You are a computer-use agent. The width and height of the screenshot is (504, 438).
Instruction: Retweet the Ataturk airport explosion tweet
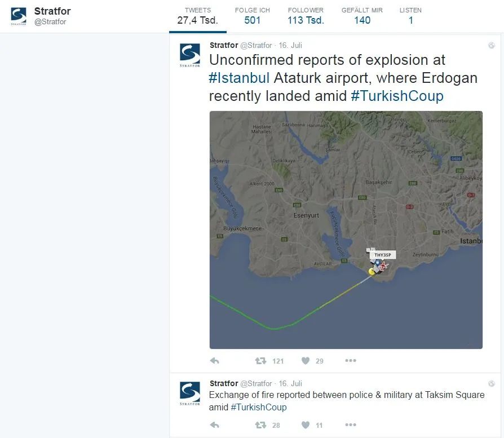[x=260, y=361]
